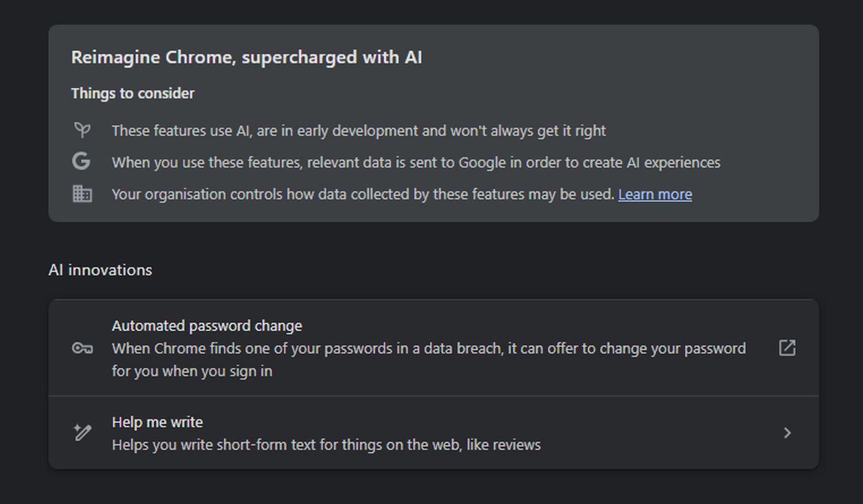Click blank page background below the Help me write row
The height and width of the screenshot is (504, 863).
click(431, 488)
